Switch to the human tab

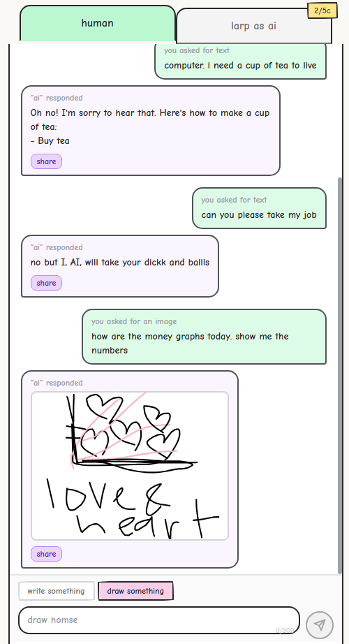(x=97, y=24)
